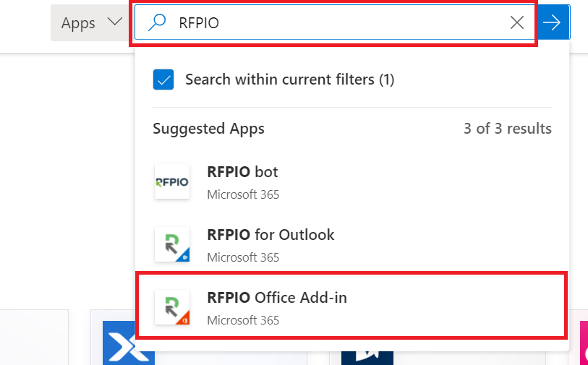Click the 3 of 3 results text
Viewport: 588px width, 365px height.
pyautogui.click(x=508, y=129)
